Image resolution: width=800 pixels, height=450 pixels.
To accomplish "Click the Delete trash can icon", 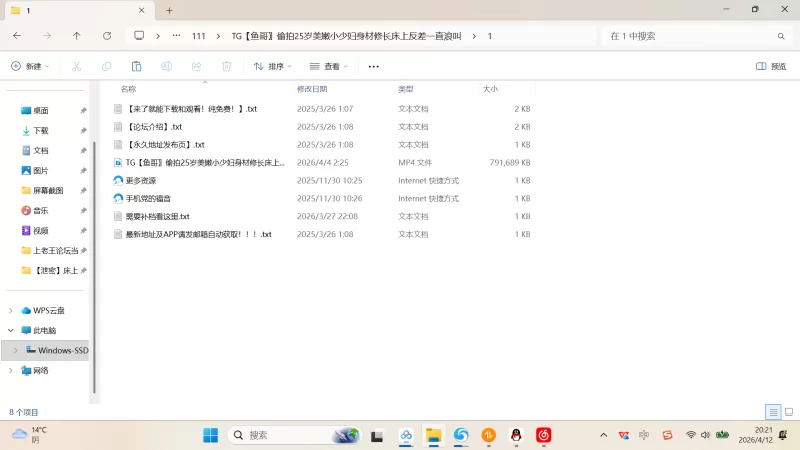I will coord(226,66).
